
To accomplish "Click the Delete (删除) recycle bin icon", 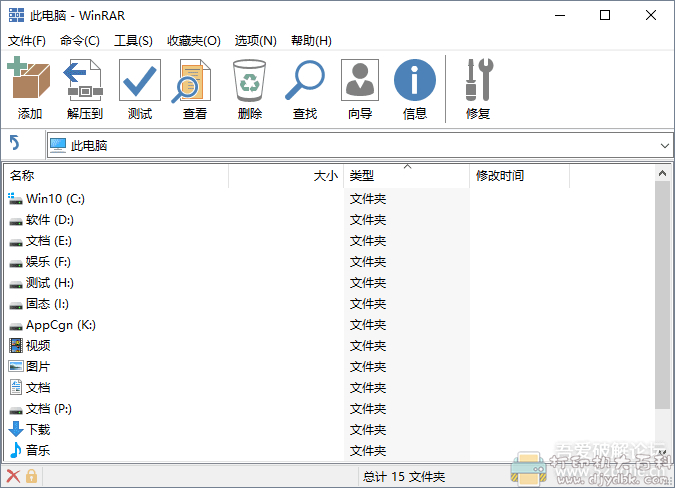I will (249, 80).
